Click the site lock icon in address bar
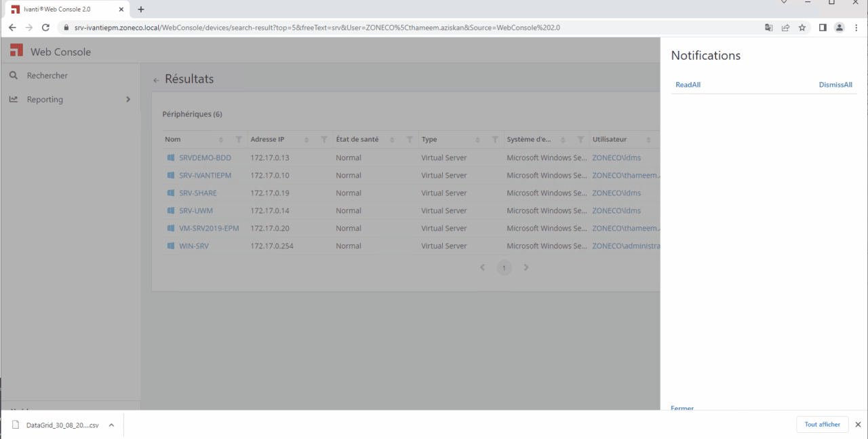Screen dimensions: 868x439 [66, 28]
